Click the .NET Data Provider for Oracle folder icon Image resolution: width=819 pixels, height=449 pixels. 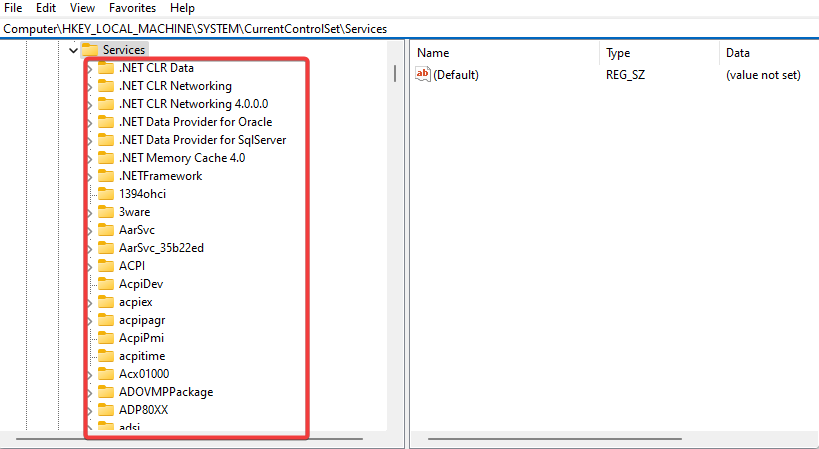click(106, 122)
